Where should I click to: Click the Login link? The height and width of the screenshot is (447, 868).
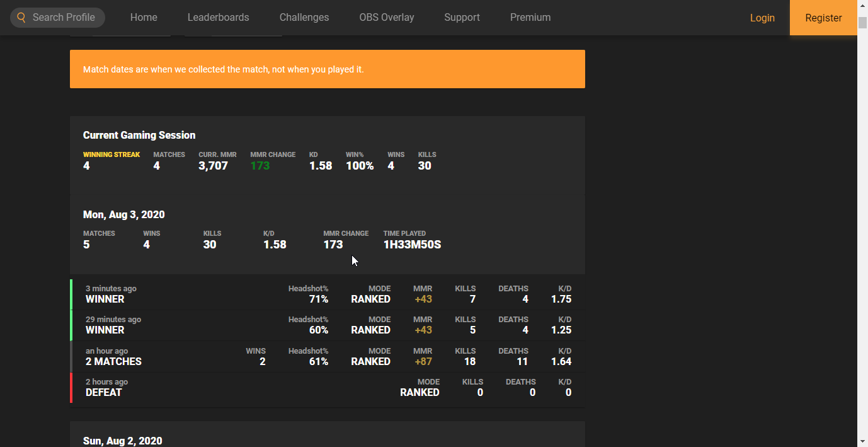[x=762, y=18]
